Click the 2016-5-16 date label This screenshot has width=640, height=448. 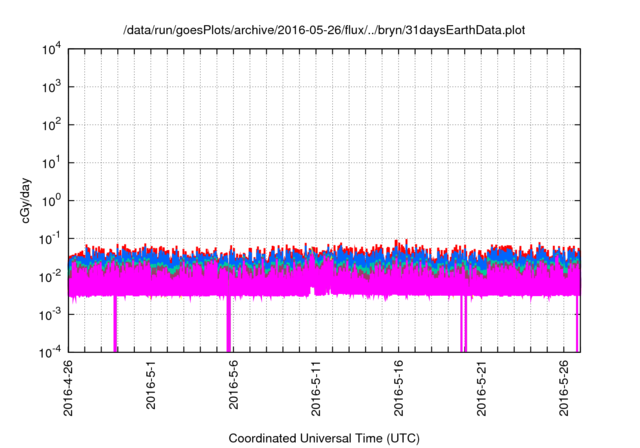tap(399, 388)
